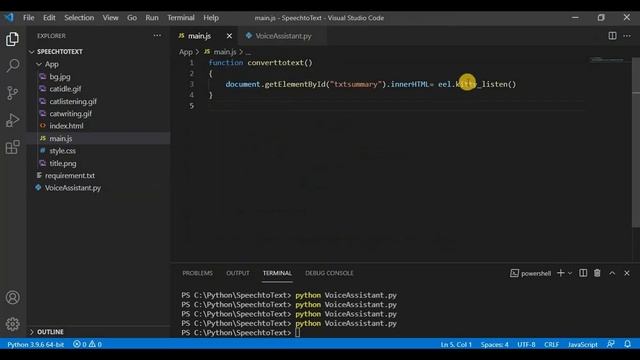Open index.html in the explorer
640x360 pixels.
[x=66, y=126]
